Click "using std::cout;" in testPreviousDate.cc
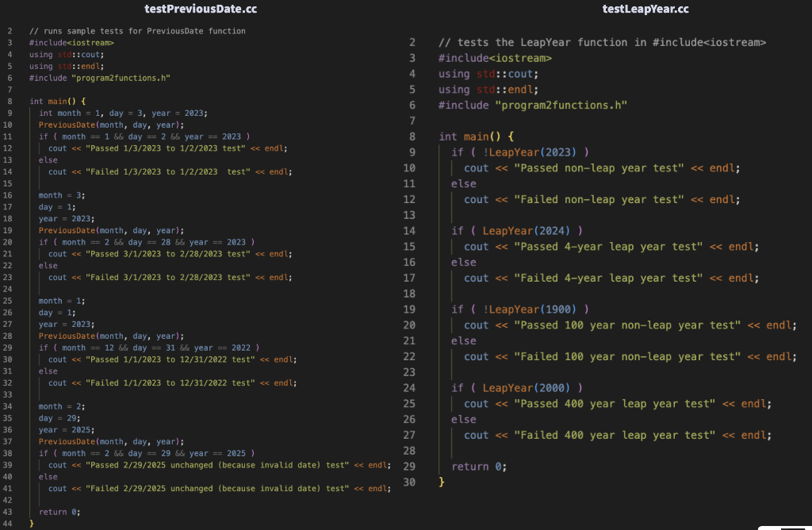 [67, 55]
